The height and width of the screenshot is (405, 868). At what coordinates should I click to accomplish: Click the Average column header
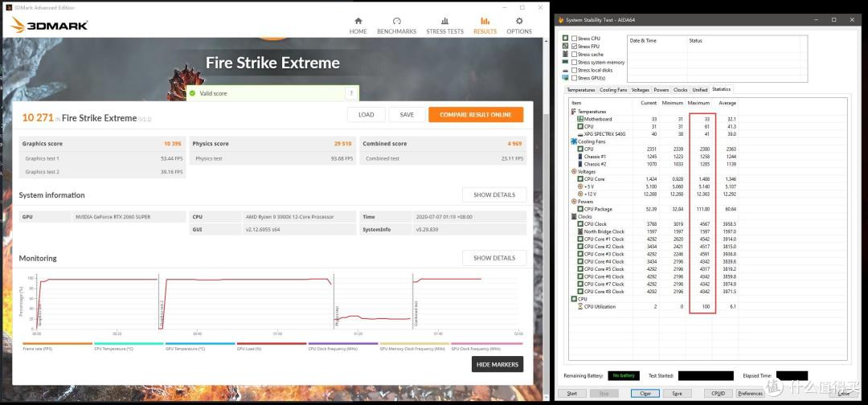click(x=727, y=103)
